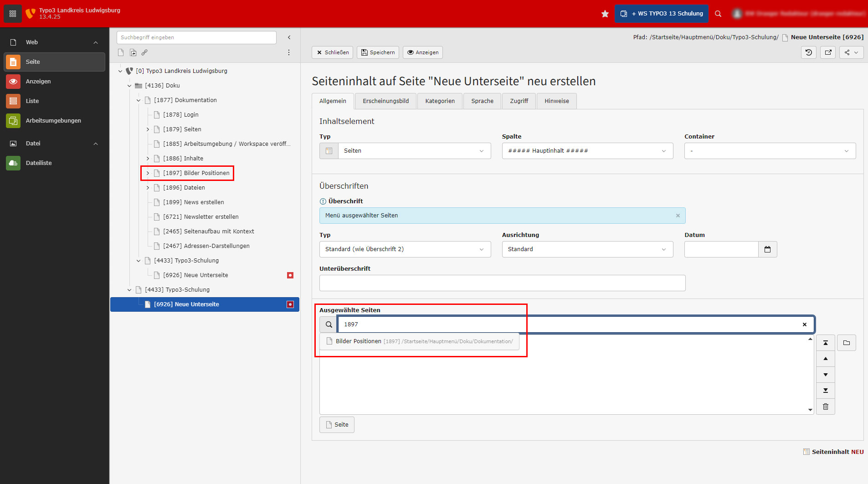
Task: Switch to the Erscheinungsbild tab
Action: (x=385, y=101)
